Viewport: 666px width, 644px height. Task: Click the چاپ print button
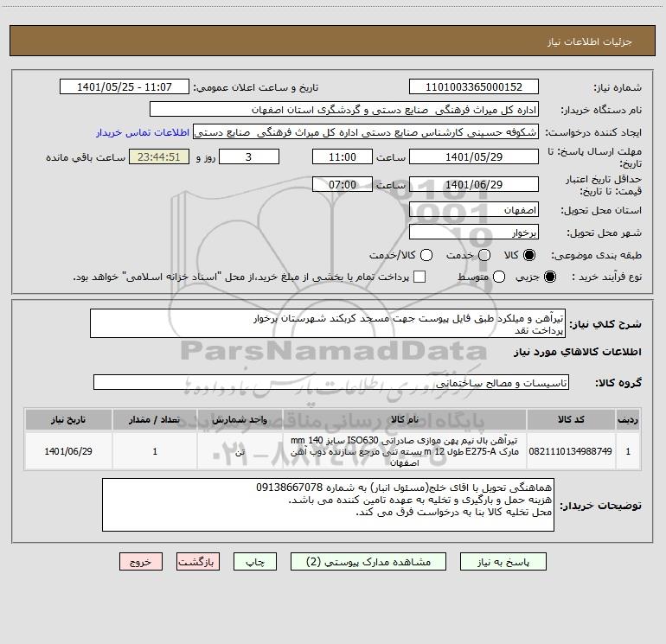tap(255, 562)
